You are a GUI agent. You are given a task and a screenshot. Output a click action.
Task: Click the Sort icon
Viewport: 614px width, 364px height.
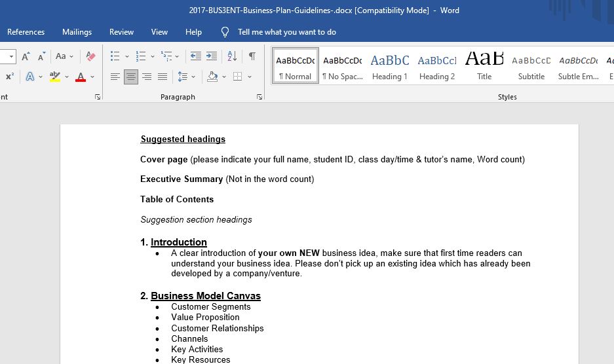coord(232,56)
